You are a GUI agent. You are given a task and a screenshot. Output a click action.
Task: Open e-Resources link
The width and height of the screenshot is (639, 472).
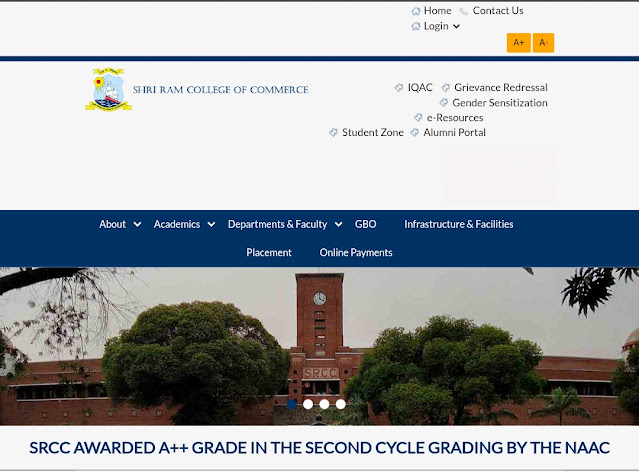455,118
